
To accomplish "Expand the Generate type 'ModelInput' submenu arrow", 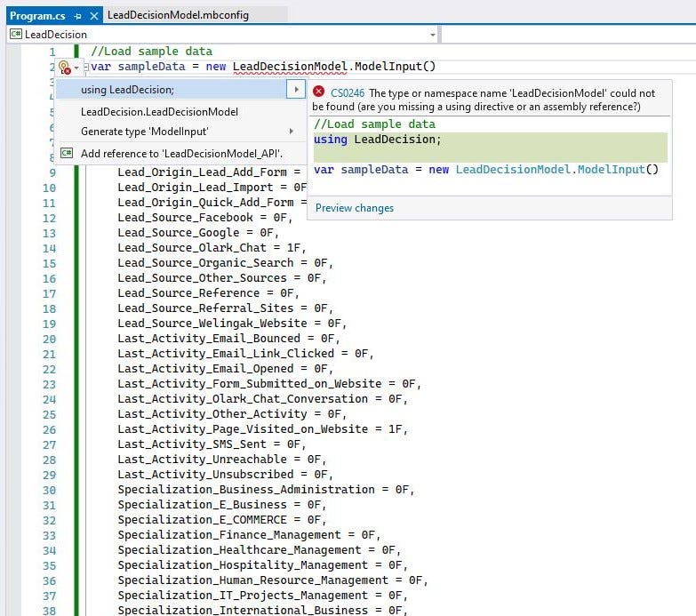I will 292,132.
